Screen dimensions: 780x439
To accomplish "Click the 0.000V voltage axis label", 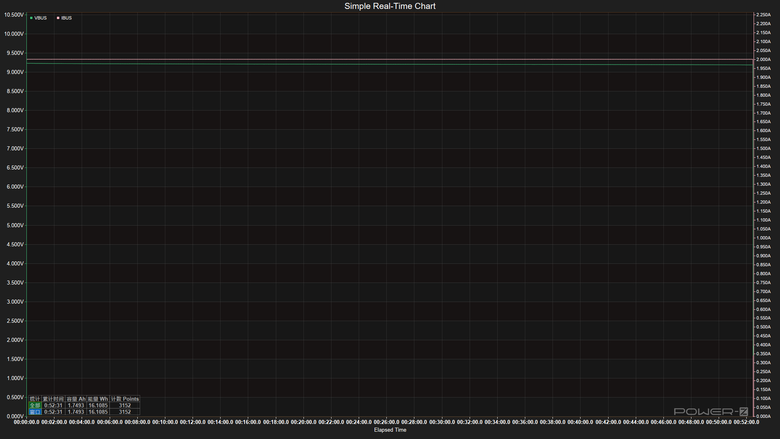I will (x=15, y=416).
